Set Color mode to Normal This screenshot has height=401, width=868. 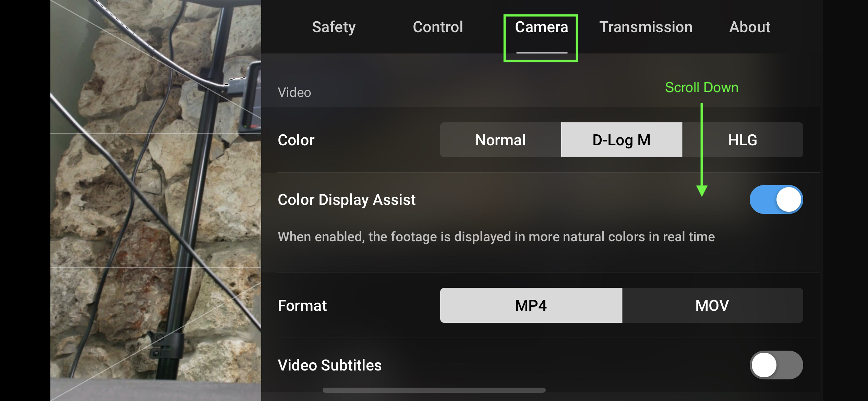501,140
